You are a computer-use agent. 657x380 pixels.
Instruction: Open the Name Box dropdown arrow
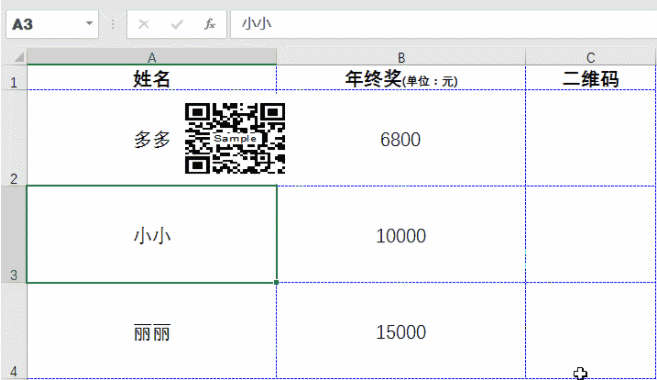click(x=89, y=23)
